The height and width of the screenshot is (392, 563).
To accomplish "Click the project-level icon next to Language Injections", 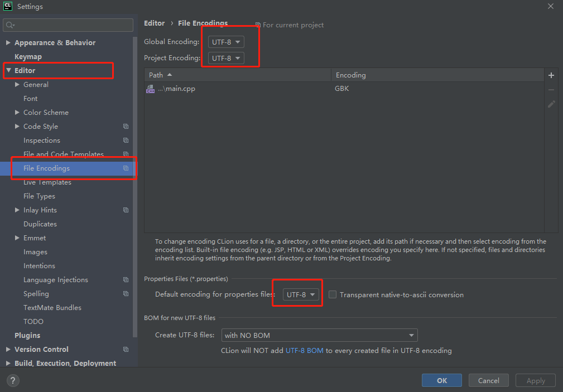I will (126, 279).
